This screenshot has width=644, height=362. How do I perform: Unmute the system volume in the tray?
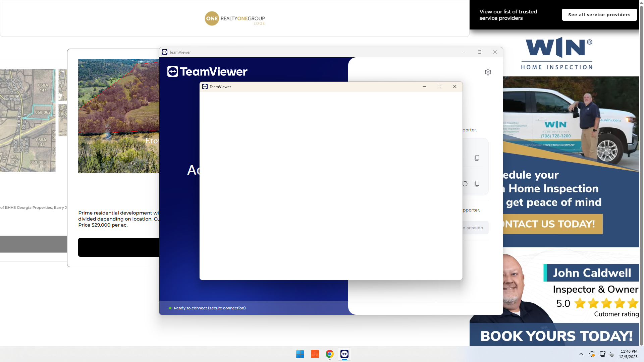(x=611, y=354)
